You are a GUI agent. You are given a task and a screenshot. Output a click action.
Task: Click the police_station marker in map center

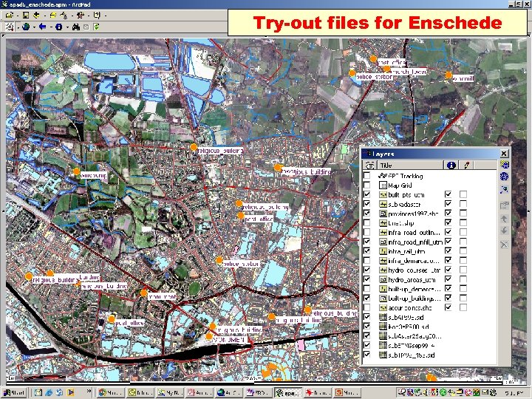tap(219, 260)
